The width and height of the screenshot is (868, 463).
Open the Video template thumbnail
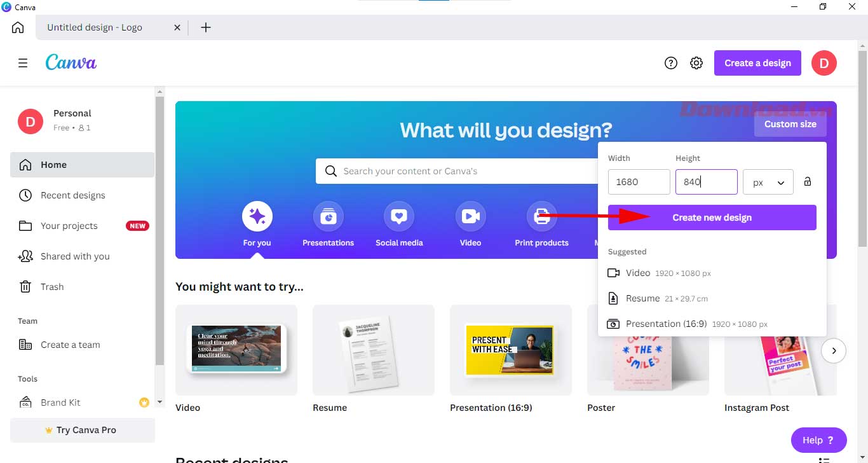point(236,350)
